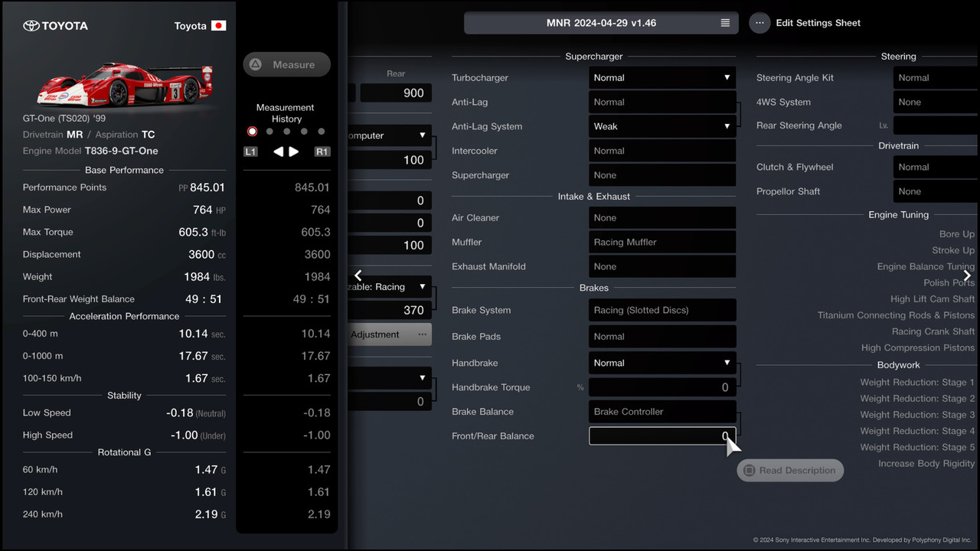
Task: Select Weight Reduction: Stage 3
Action: (x=917, y=415)
